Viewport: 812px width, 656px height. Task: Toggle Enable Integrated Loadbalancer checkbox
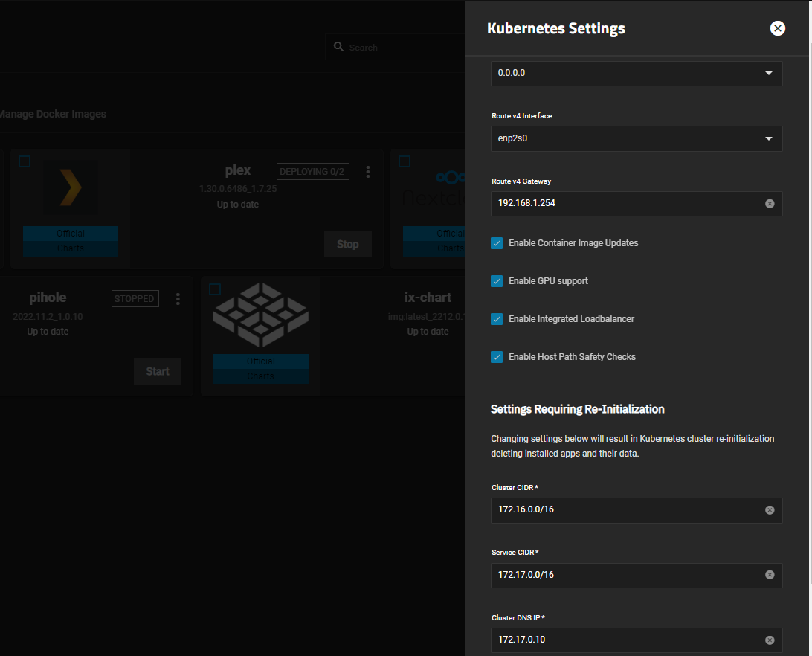[497, 318]
